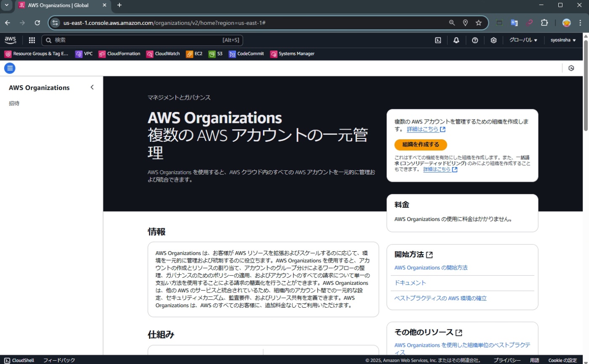Open the browser extensions puzzle icon
The width and height of the screenshot is (589, 364).
pos(544,23)
